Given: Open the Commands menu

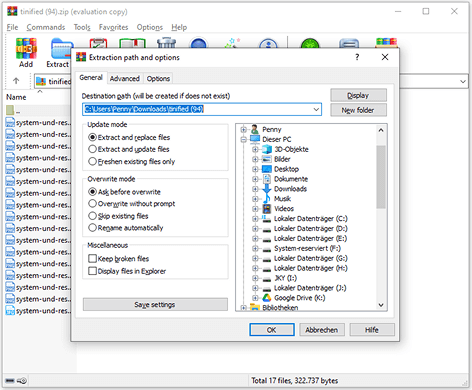Looking at the screenshot, I should click(x=46, y=27).
